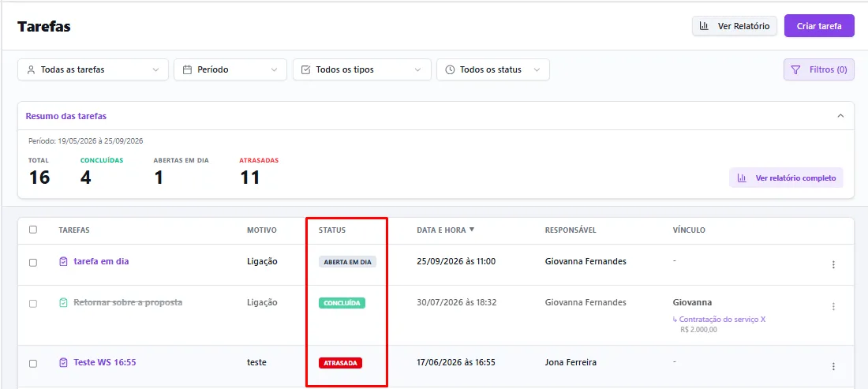Click the TAREFAS column header
The width and height of the screenshot is (868, 389).
(x=74, y=230)
